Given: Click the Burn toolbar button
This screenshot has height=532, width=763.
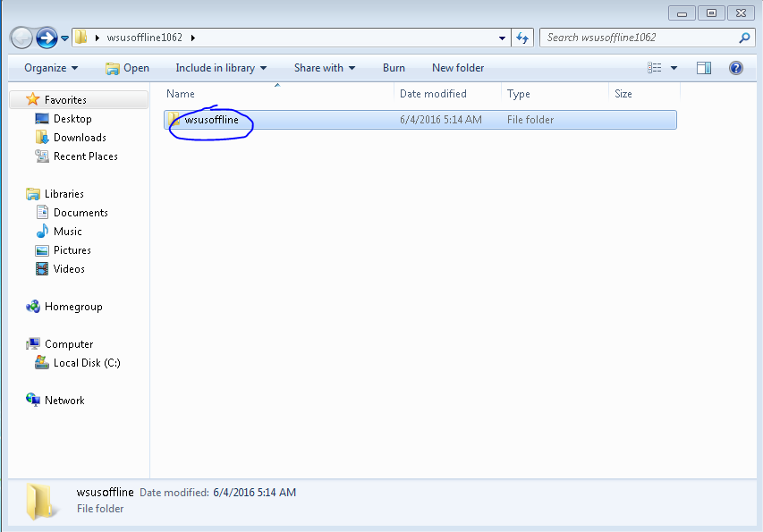Looking at the screenshot, I should (x=394, y=68).
